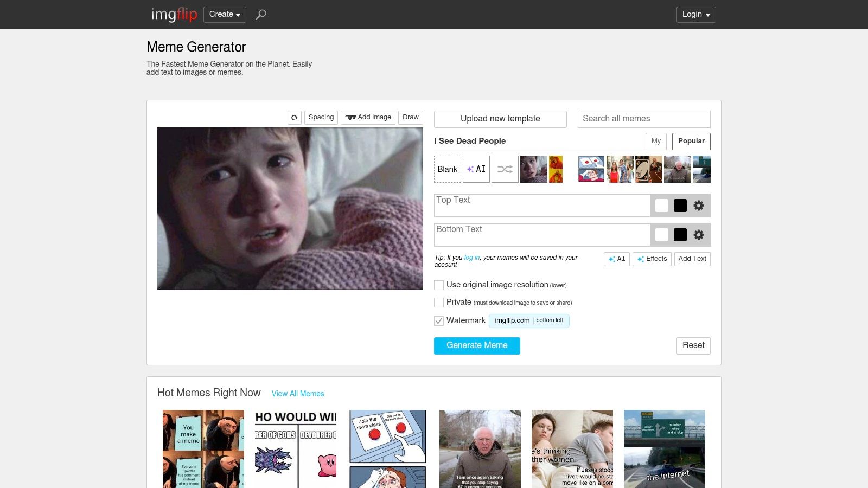868x488 pixels.
Task: Pick Bottom Text white font color swatch
Action: [x=662, y=235]
